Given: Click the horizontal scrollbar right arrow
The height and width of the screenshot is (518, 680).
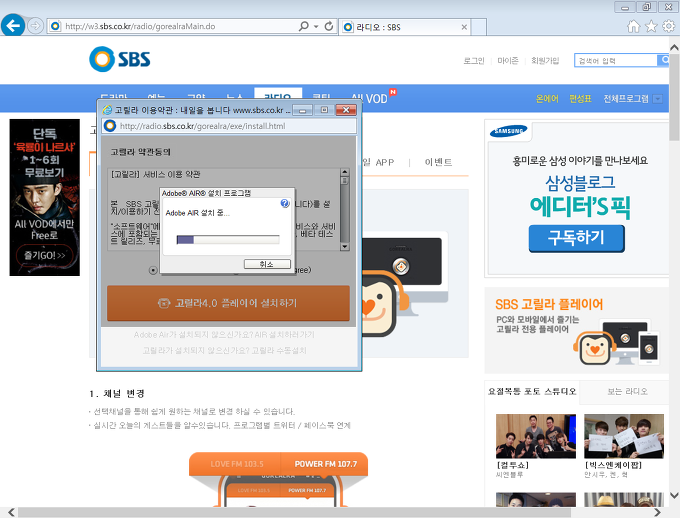Looking at the screenshot, I should click(x=657, y=512).
